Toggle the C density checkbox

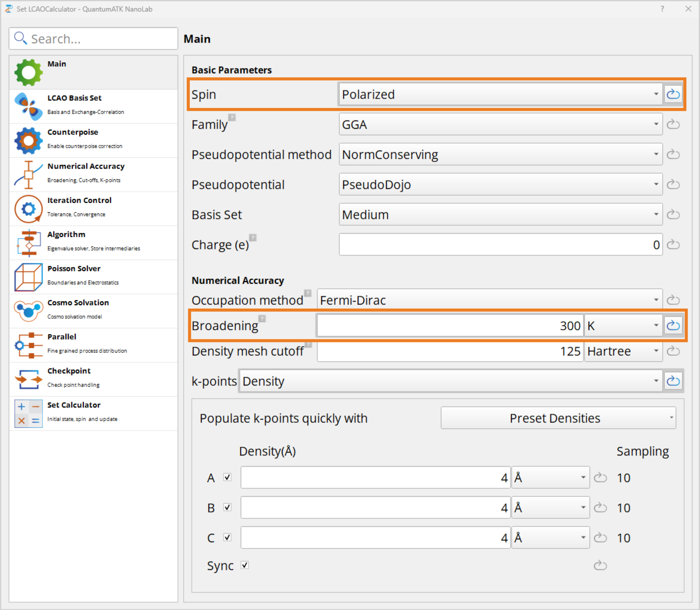point(228,537)
